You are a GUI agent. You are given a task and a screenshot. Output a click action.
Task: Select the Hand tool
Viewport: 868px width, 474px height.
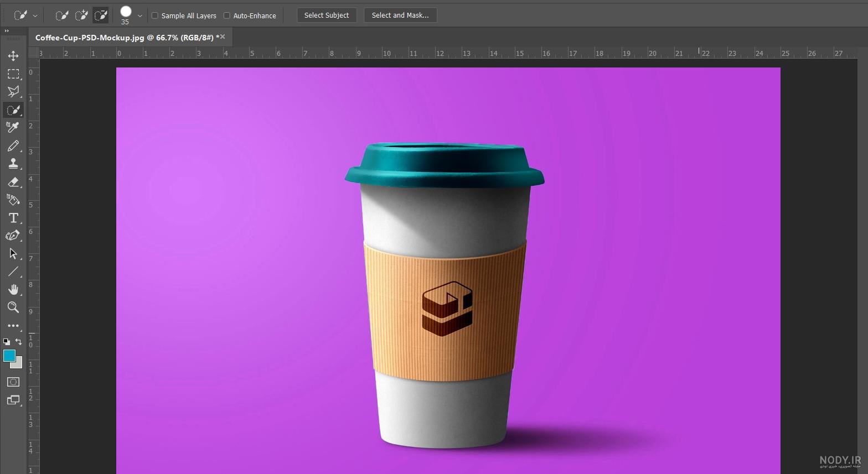pyautogui.click(x=13, y=290)
